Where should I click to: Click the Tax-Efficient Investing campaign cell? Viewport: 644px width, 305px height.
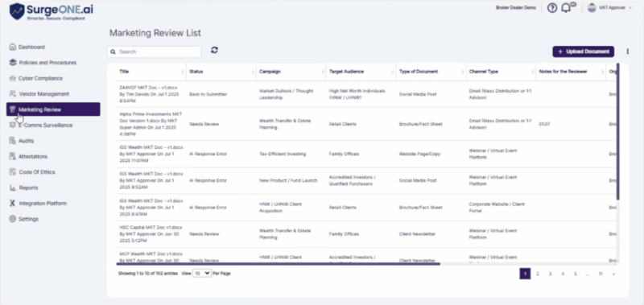283,154
